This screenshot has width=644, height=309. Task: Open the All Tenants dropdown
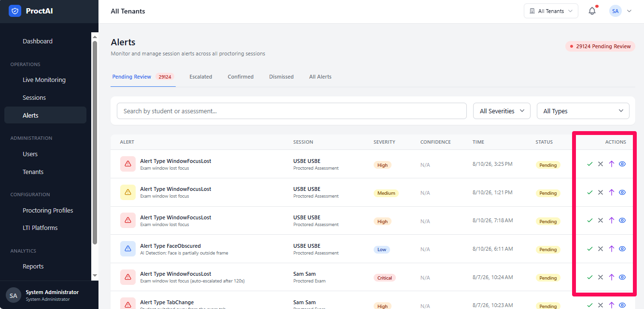[551, 11]
